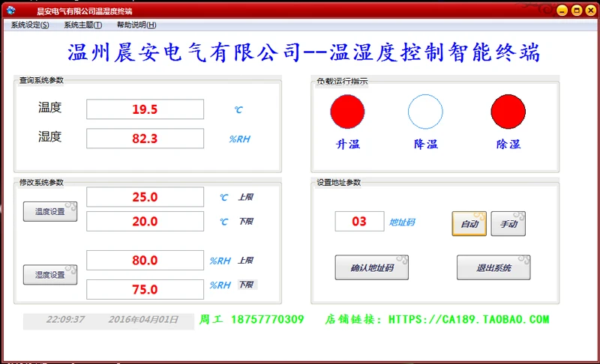
Task: Click the HTTPS://CA189.TAOBAO.COM shop link
Action: (x=469, y=319)
